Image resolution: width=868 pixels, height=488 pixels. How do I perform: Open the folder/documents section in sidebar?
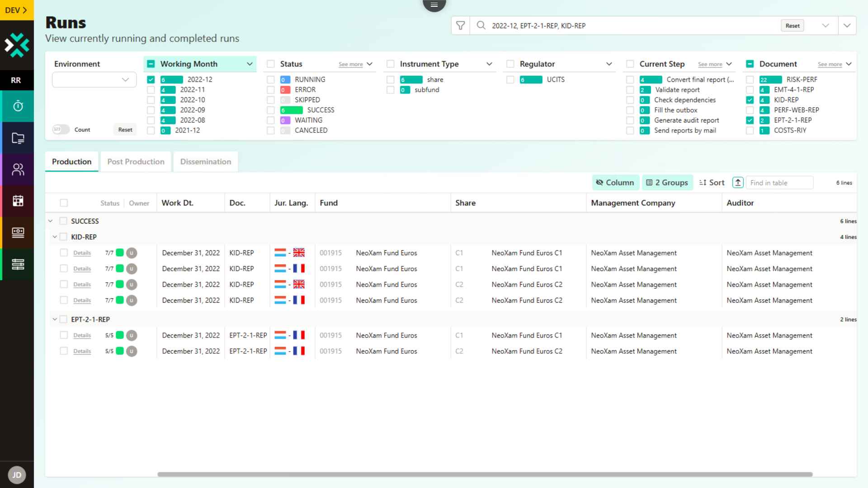coord(18,137)
